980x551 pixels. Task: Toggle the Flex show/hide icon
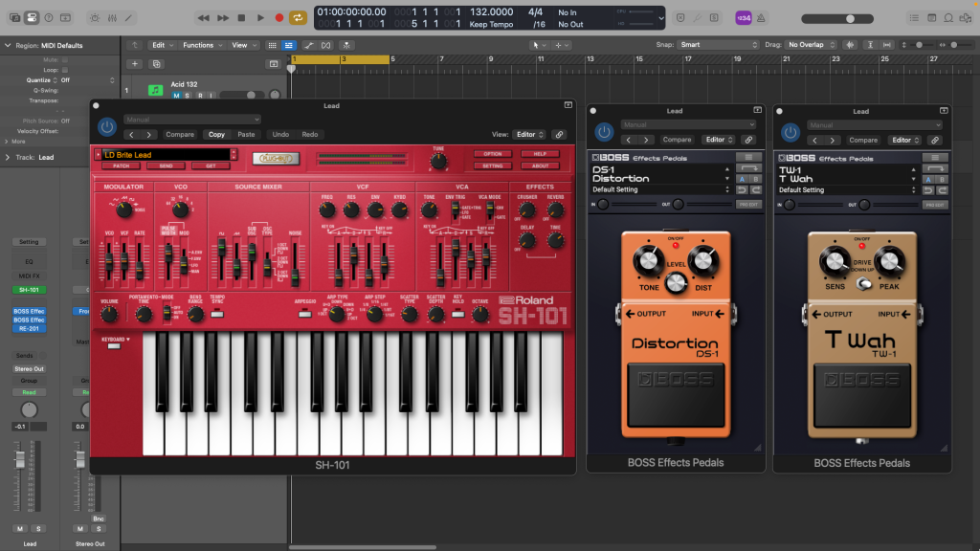point(325,45)
